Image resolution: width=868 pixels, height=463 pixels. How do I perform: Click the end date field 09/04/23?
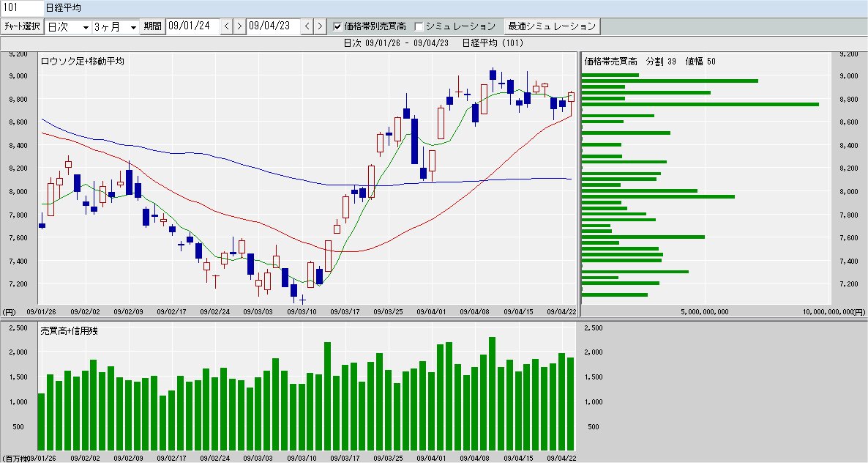pyautogui.click(x=274, y=26)
